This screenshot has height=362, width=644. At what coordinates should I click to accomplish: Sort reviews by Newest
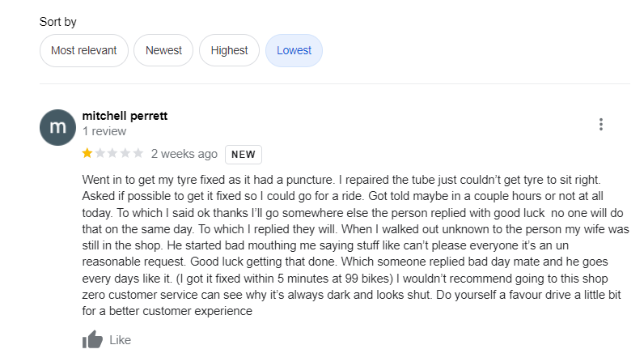[x=163, y=50]
